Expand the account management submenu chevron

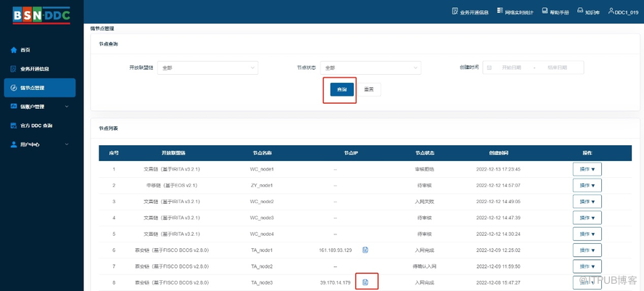67,107
